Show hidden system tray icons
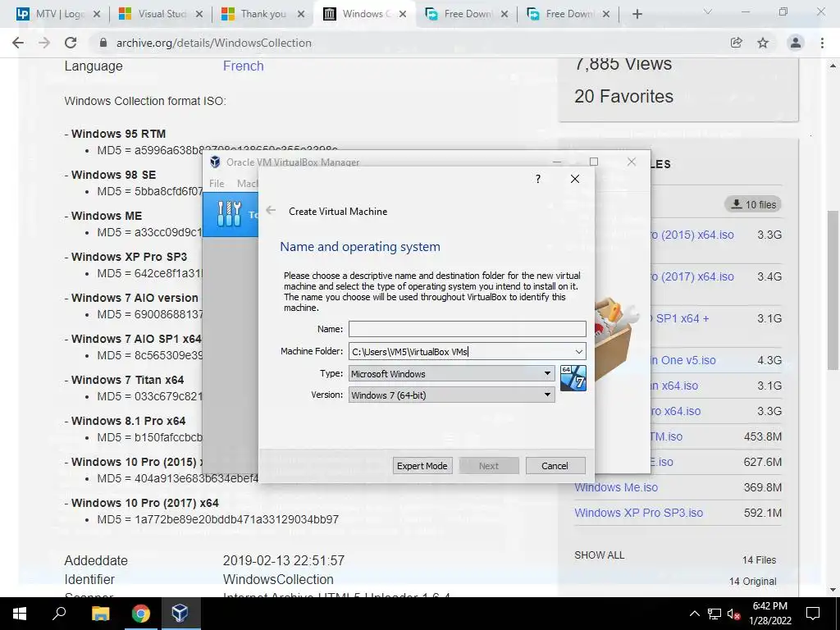The image size is (840, 630). [694, 614]
